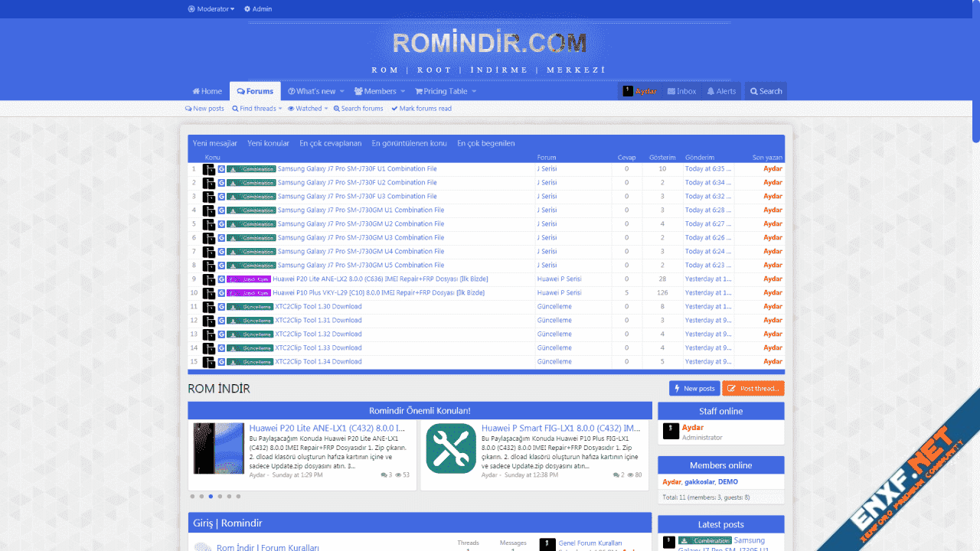The height and width of the screenshot is (551, 980).
Task: Select the third carousel dot indicator
Action: 211,497
